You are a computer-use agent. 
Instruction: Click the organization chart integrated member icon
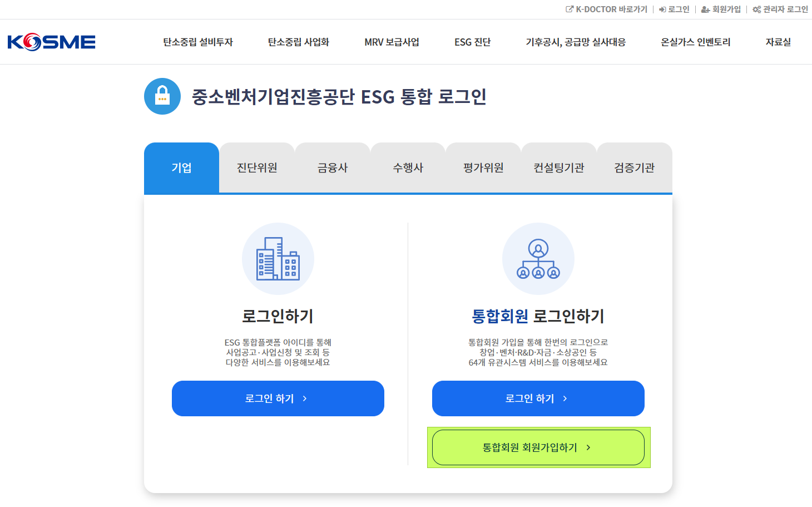point(538,259)
